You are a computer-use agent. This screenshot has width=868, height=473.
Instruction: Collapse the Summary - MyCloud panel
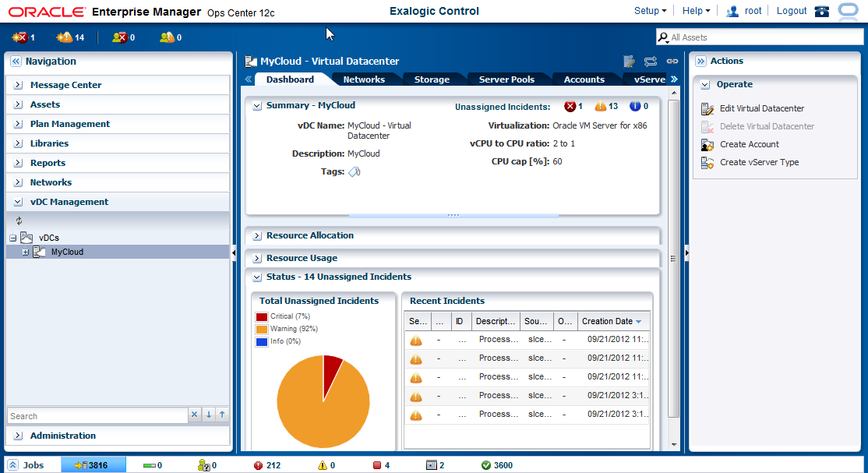[257, 106]
